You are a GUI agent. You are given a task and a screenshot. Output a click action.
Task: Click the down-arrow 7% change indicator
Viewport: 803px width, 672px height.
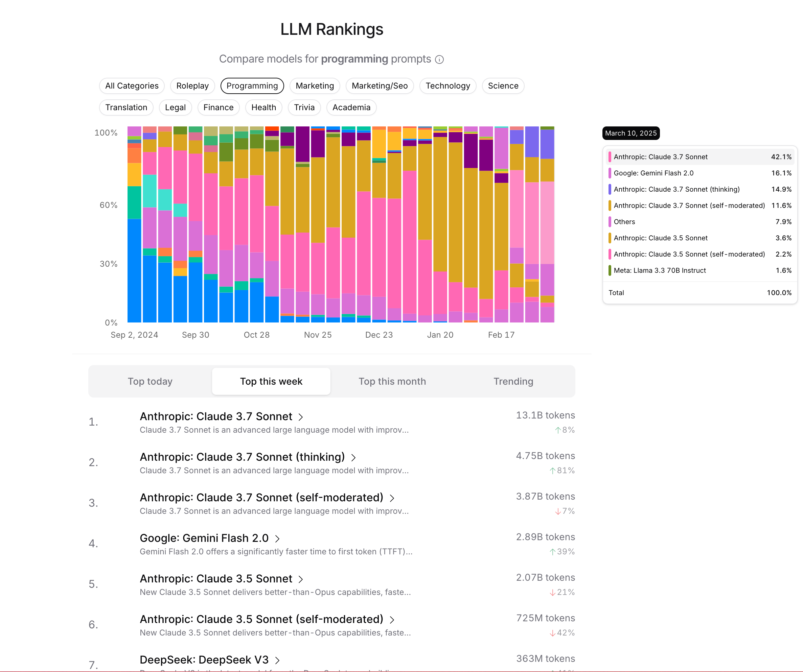[565, 511]
